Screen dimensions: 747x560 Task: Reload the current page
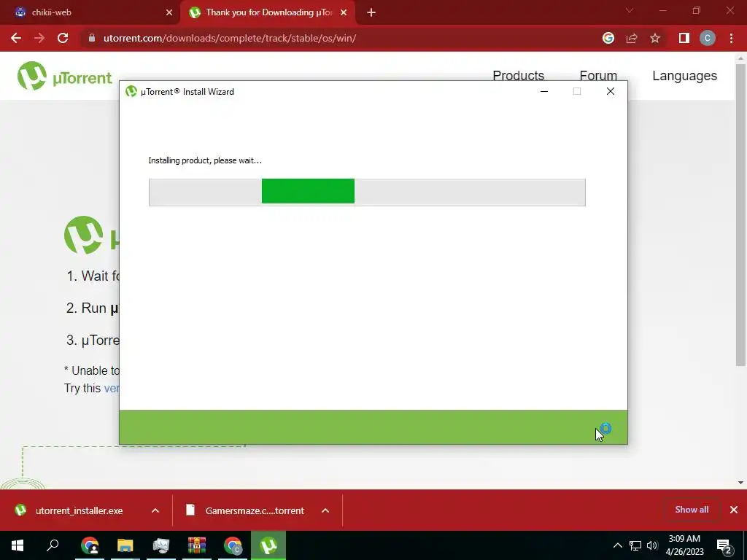point(63,38)
